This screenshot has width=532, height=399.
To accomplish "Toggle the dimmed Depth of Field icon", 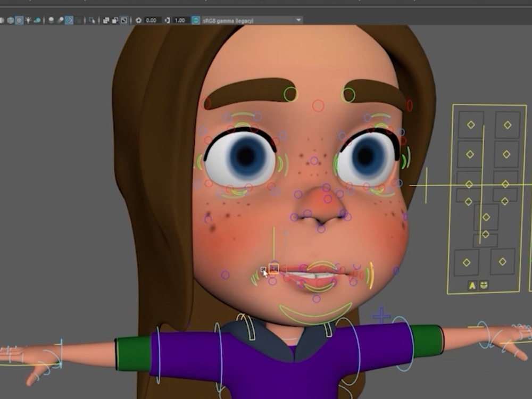I will coord(78,20).
